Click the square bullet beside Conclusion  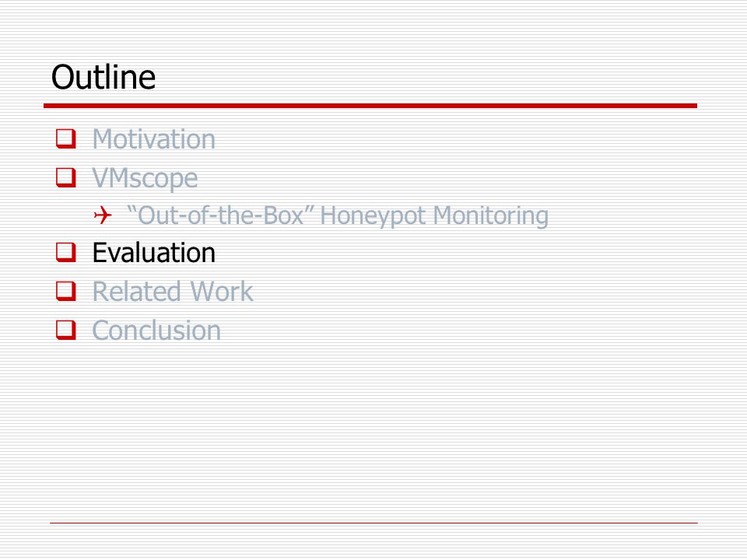click(x=65, y=330)
